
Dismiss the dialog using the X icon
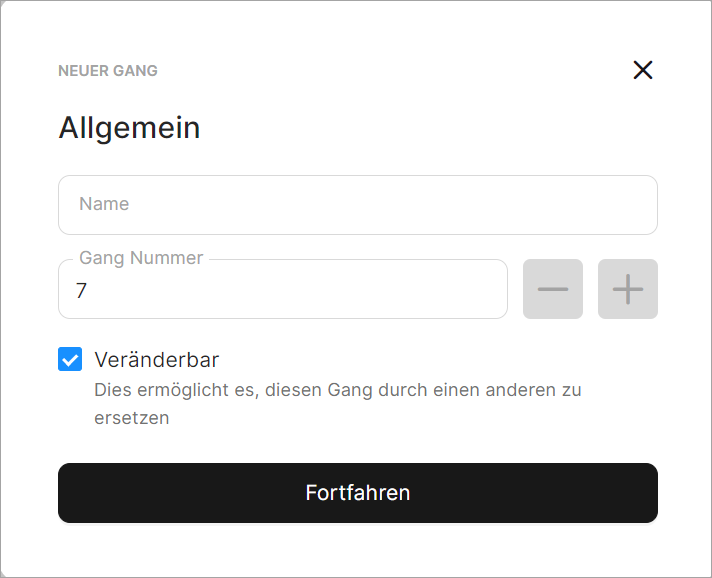pos(643,70)
